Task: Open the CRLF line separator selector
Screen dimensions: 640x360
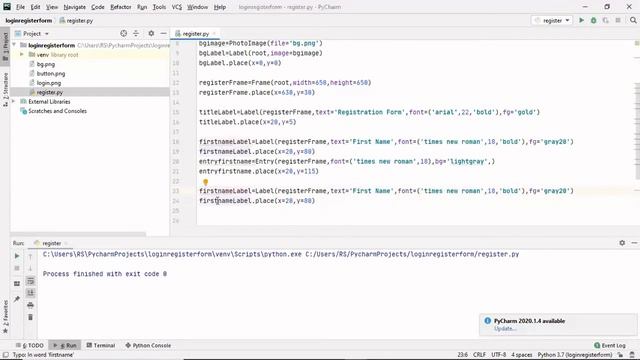Action: coord(479,355)
